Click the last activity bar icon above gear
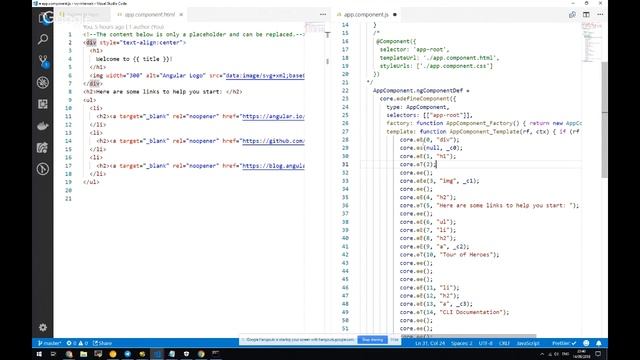640x360 pixels. click(43, 169)
